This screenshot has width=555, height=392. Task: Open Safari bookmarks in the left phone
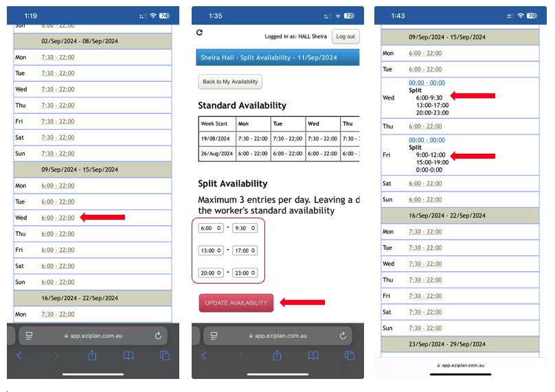(x=128, y=355)
